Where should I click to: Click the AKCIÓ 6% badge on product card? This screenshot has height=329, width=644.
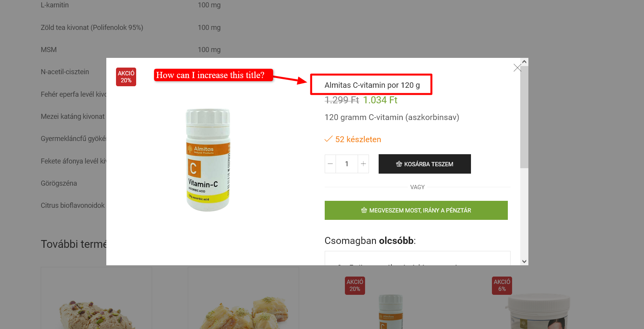click(x=502, y=285)
